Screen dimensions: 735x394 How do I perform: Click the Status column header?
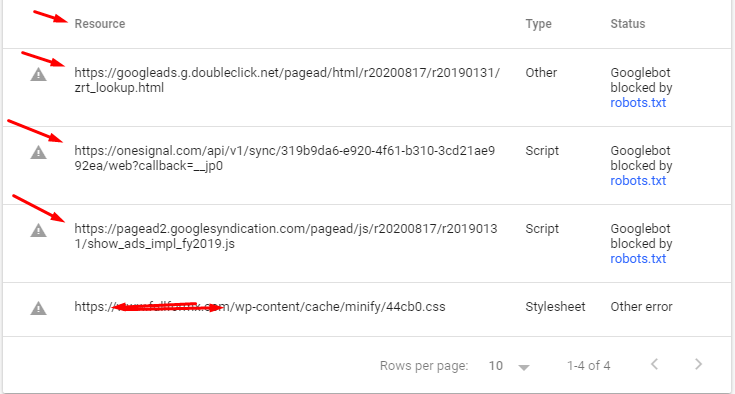[x=628, y=24]
